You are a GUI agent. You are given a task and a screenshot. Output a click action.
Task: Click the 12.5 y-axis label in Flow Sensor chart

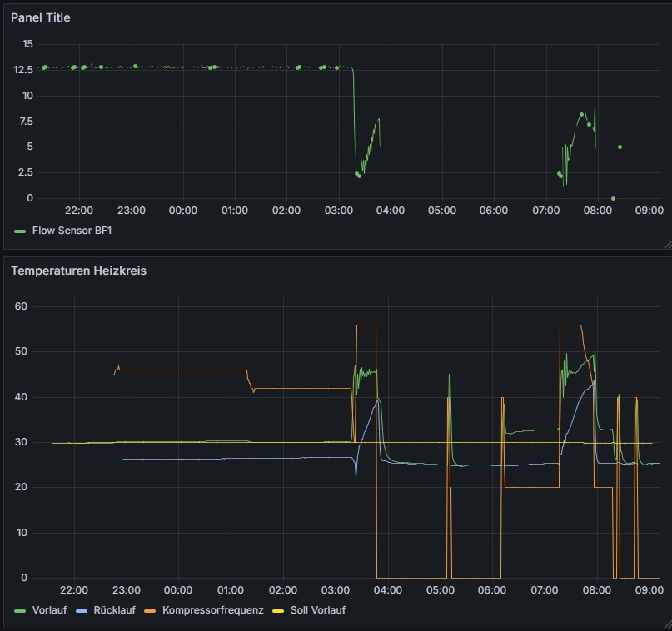[23, 69]
